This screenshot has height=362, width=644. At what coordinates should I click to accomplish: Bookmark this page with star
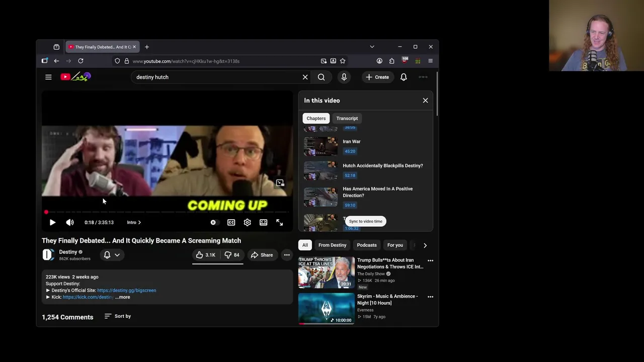click(343, 61)
